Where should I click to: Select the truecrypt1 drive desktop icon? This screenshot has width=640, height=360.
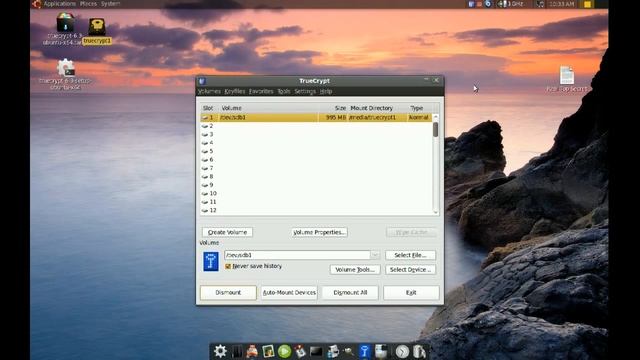pyautogui.click(x=97, y=31)
